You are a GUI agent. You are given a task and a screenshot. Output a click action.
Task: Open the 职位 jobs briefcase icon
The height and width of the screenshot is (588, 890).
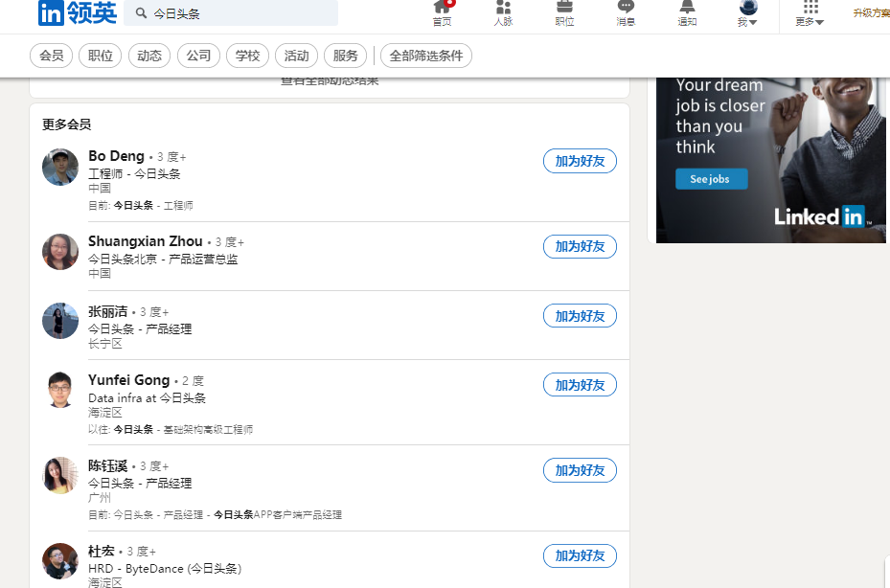click(565, 13)
